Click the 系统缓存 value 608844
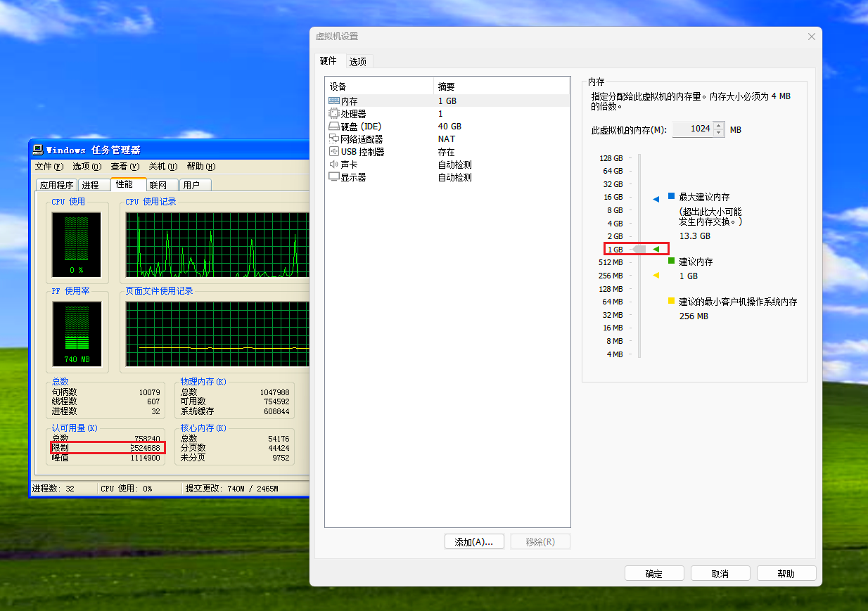 pos(276,411)
